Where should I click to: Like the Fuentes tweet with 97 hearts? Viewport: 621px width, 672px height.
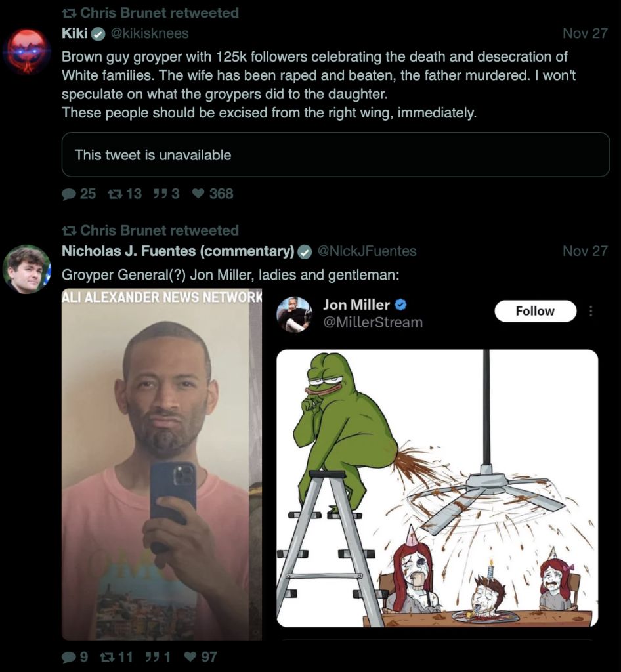tap(190, 657)
